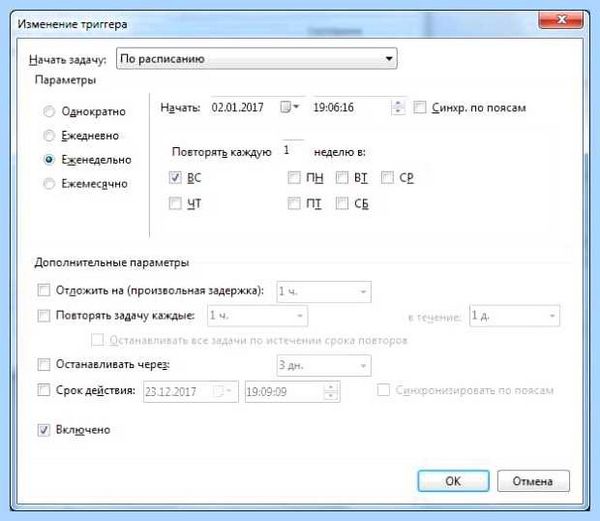The width and height of the screenshot is (600, 521).
Task: Open the start date calendar picker icon
Action: [x=289, y=107]
